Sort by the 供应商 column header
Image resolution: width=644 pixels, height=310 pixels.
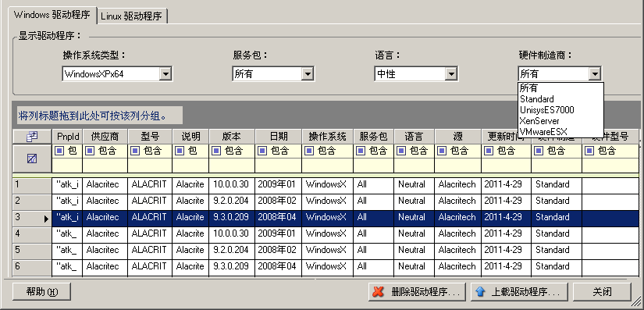105,137
